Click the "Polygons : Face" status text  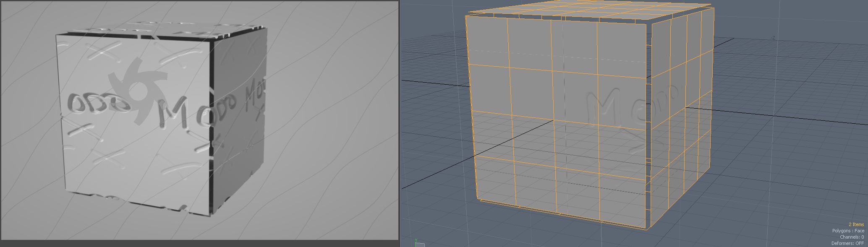tap(848, 231)
